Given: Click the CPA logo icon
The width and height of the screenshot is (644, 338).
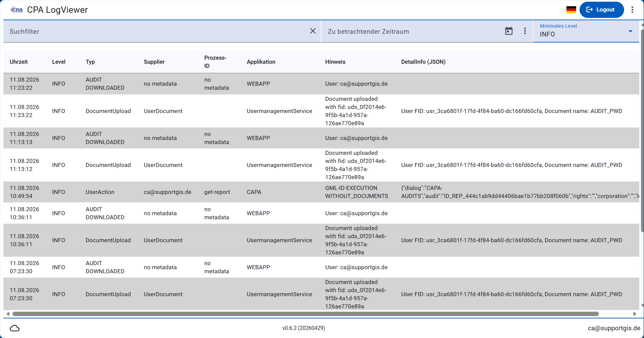Looking at the screenshot, I should point(17,10).
